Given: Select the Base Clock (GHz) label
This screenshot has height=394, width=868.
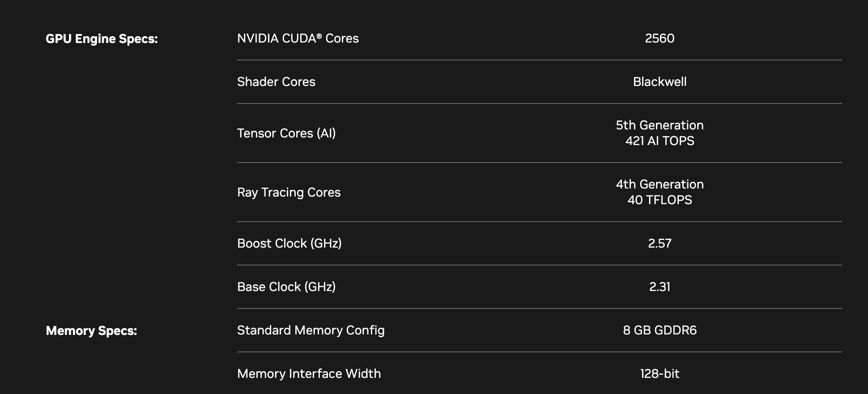Looking at the screenshot, I should pyautogui.click(x=286, y=287).
